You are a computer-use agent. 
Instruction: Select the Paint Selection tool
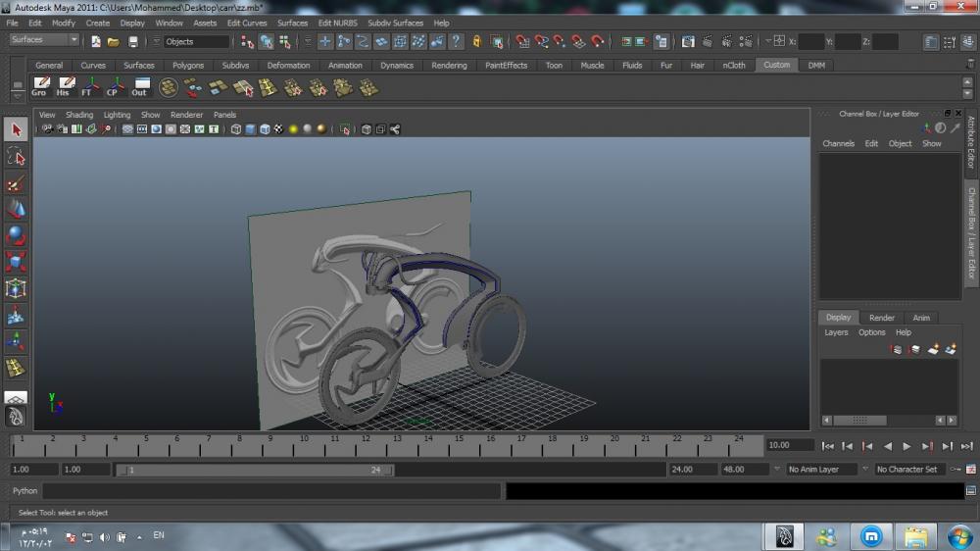pos(16,183)
